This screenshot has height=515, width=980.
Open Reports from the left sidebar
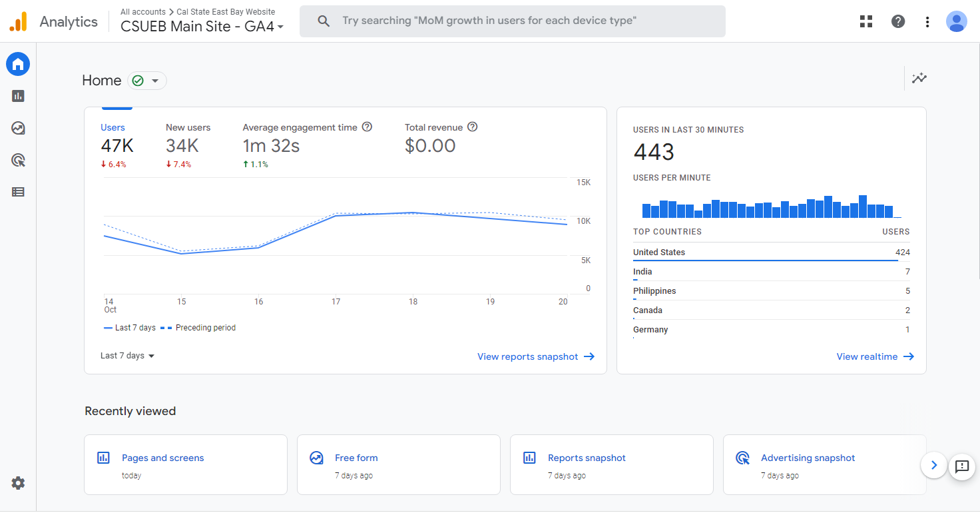(x=18, y=96)
